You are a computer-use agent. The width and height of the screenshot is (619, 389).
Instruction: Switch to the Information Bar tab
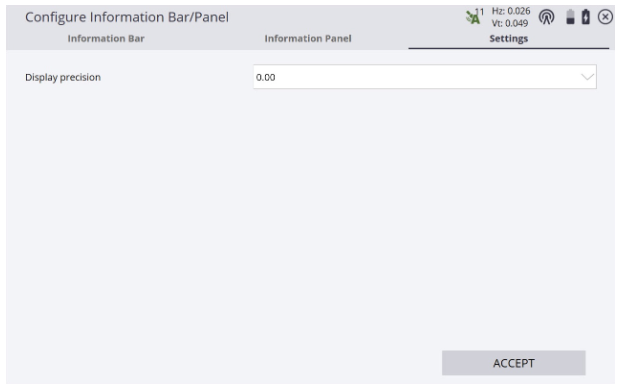106,38
